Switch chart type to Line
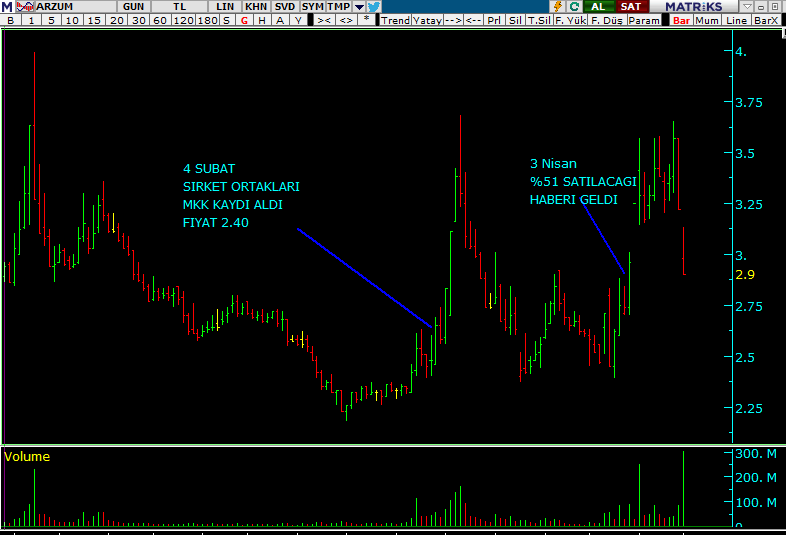786x535 pixels. click(736, 20)
